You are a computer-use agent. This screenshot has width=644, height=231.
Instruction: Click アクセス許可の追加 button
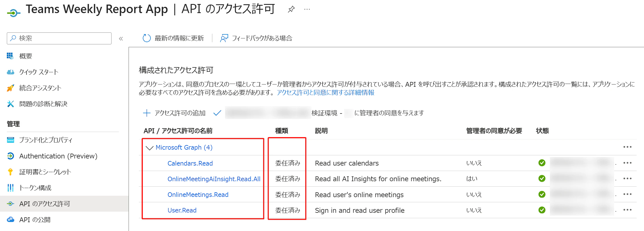pos(174,113)
